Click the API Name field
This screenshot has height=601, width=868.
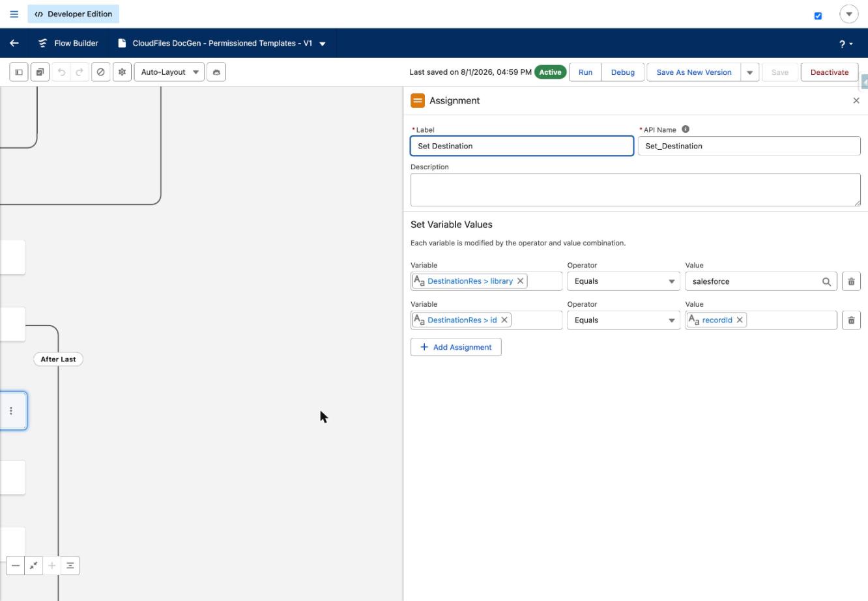click(749, 146)
